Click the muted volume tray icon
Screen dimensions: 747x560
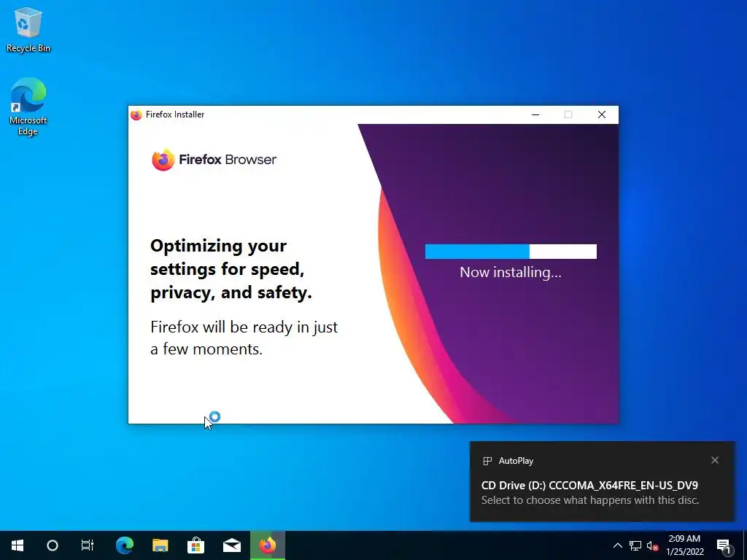point(652,545)
